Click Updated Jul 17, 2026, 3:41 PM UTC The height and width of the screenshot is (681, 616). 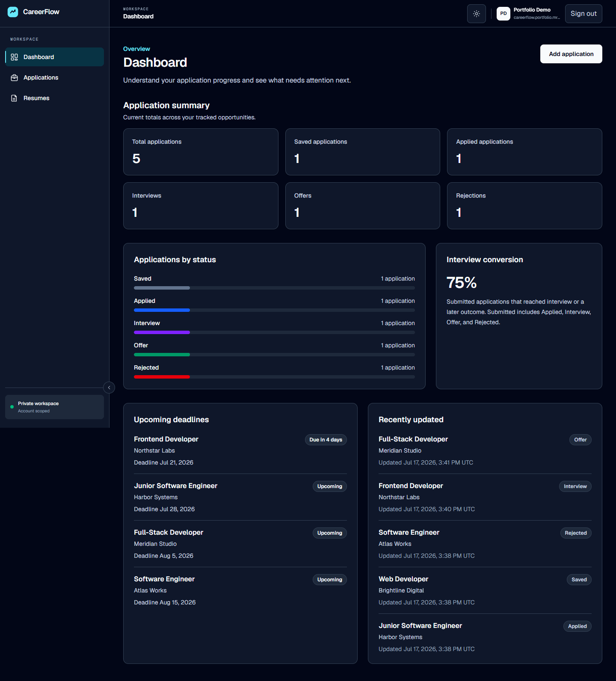(x=426, y=462)
